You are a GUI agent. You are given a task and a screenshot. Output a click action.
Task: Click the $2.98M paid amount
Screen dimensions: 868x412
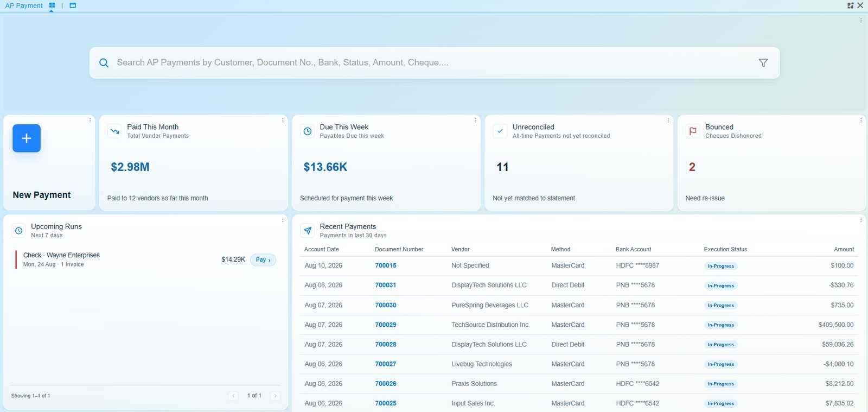point(130,167)
